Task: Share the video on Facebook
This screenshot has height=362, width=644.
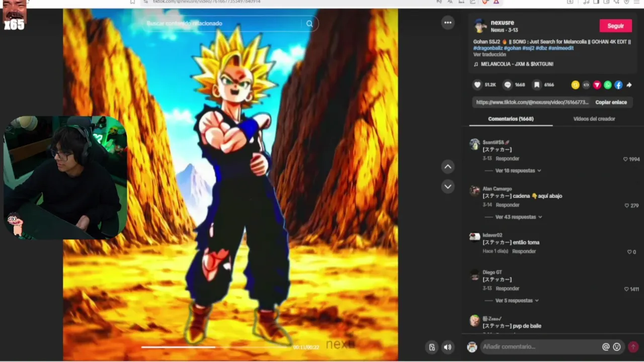Action: point(618,85)
